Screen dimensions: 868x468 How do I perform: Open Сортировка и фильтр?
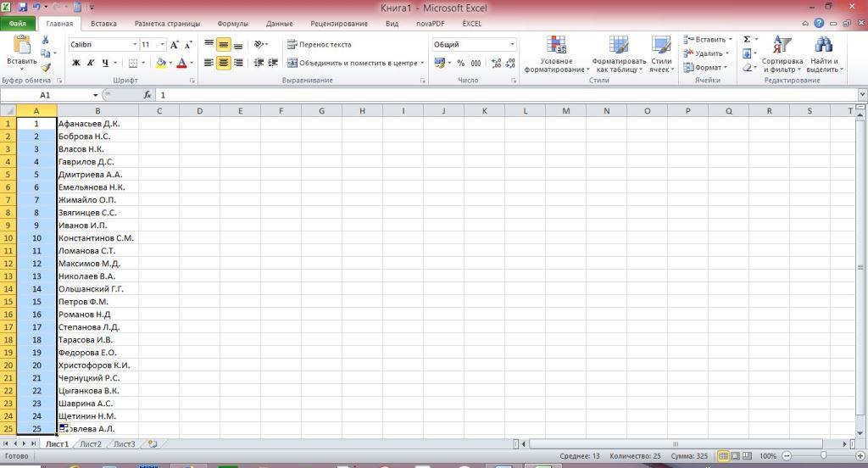pos(782,53)
